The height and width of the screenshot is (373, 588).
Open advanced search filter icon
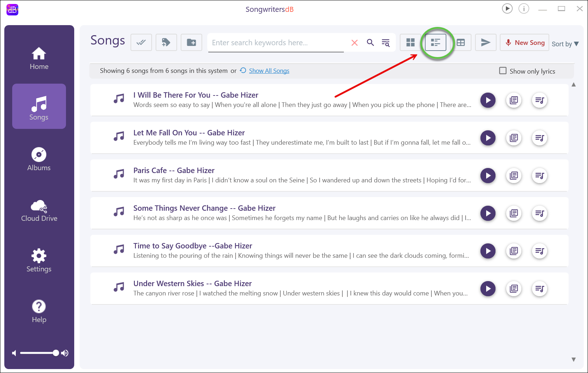tap(386, 43)
